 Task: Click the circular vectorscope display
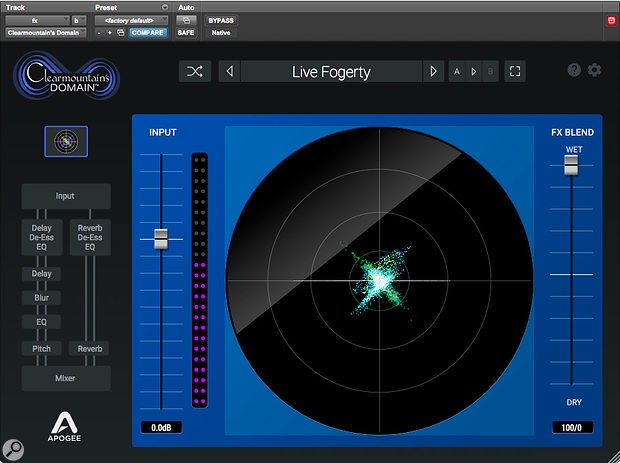[x=380, y=281]
